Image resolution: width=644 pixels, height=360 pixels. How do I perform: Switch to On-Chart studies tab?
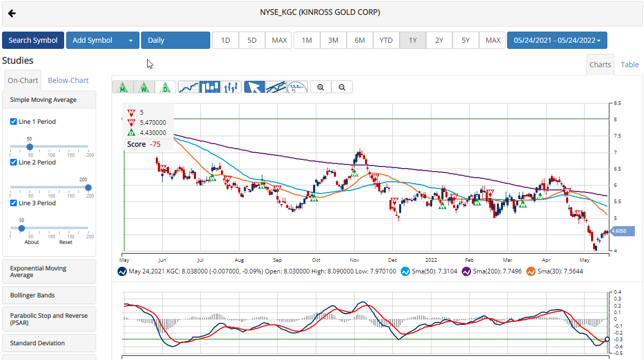[23, 80]
